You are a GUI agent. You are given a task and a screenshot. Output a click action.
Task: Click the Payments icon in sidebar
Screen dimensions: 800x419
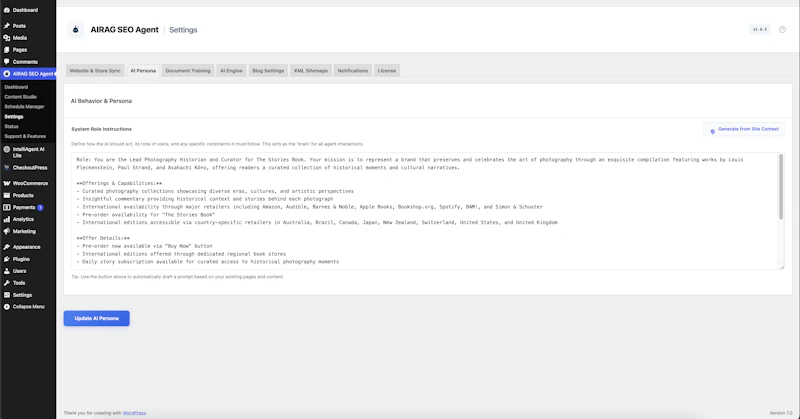pos(7,207)
